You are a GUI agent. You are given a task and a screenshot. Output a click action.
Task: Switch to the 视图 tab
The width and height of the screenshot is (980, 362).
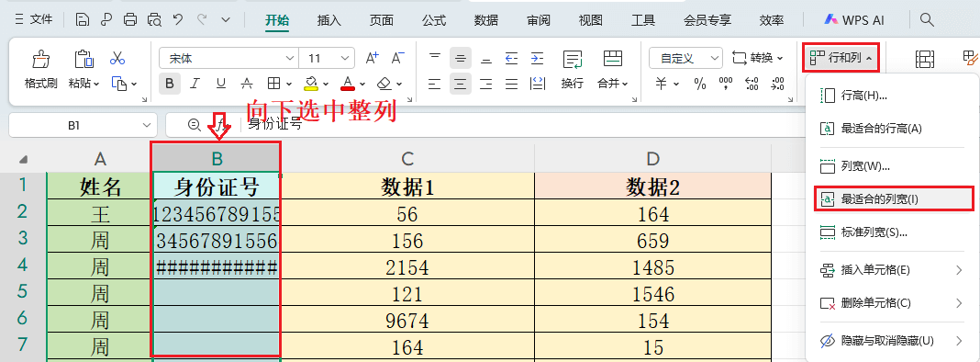tap(591, 20)
